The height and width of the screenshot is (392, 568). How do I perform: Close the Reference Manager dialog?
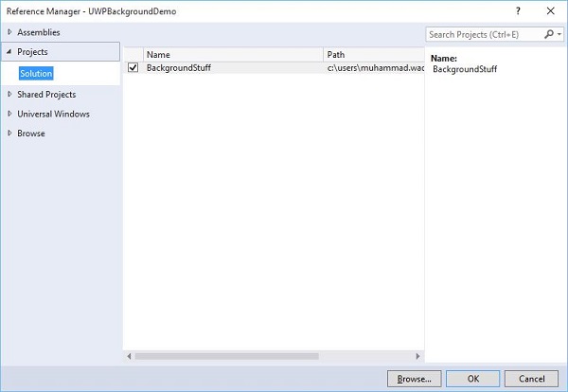[x=549, y=10]
